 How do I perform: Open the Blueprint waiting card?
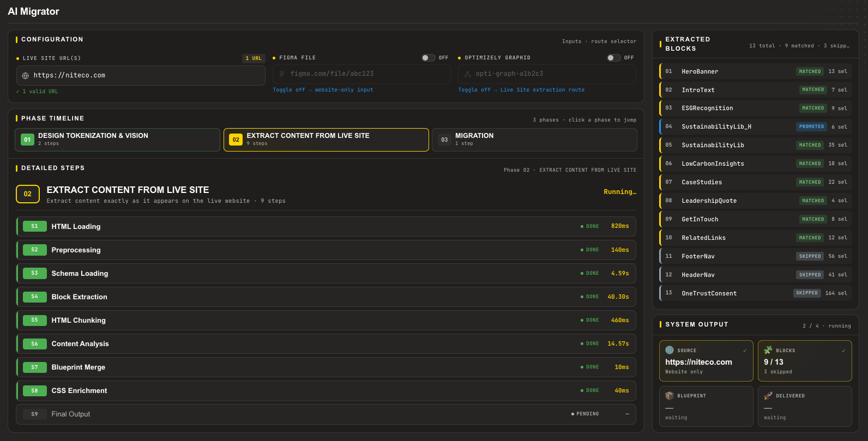coord(706,406)
